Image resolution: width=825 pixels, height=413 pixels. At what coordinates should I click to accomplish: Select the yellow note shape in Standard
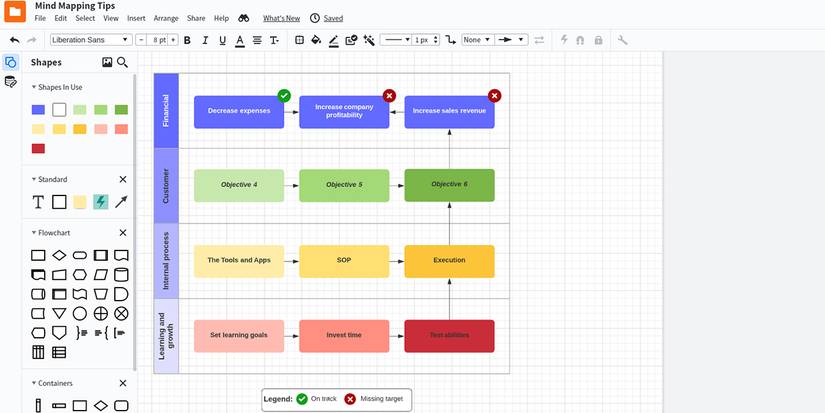tap(80, 202)
